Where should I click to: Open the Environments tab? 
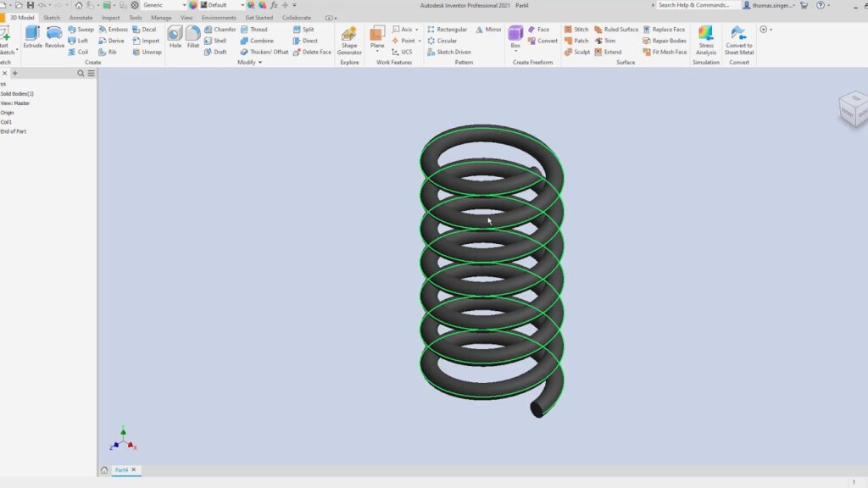coord(219,18)
